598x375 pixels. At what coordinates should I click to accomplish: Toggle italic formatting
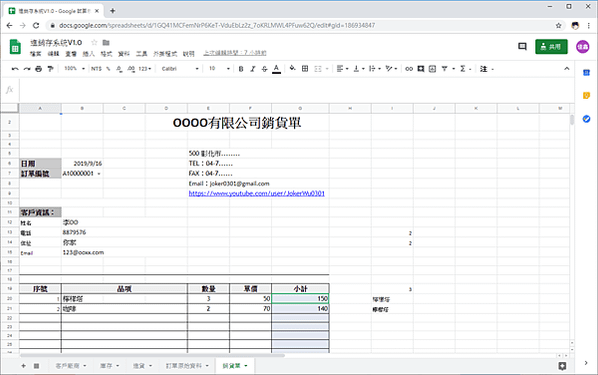[x=252, y=69]
